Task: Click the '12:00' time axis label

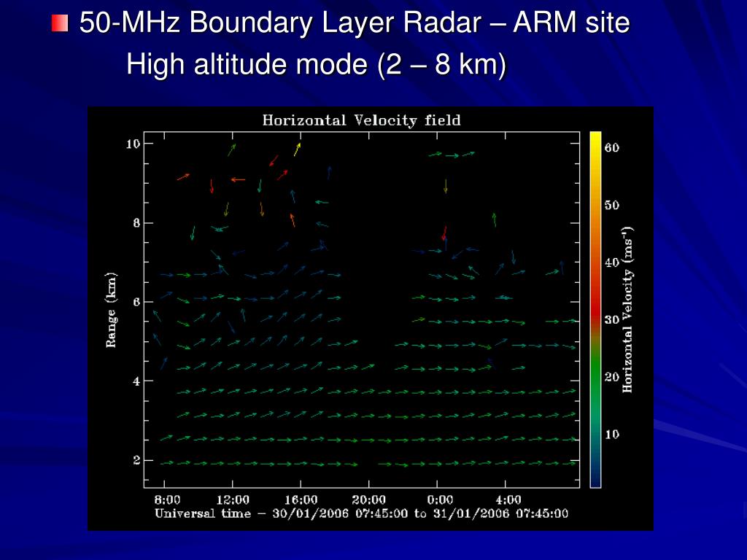Action: tap(233, 499)
